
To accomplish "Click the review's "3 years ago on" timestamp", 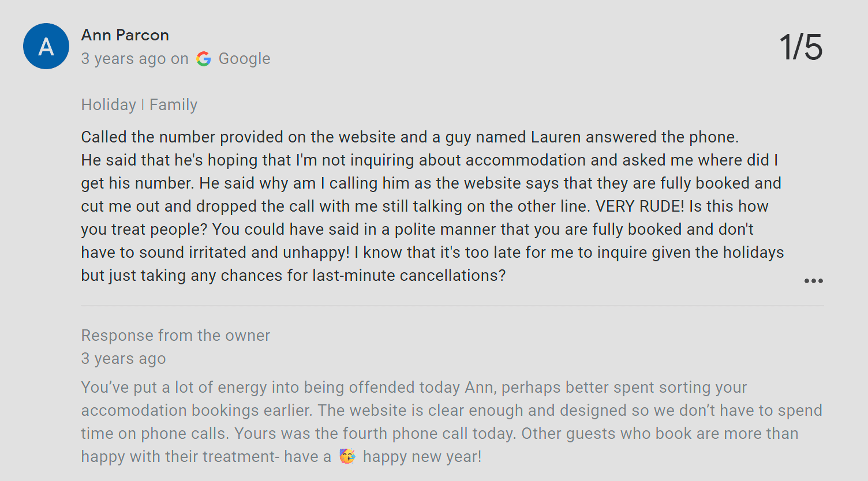I will [135, 59].
